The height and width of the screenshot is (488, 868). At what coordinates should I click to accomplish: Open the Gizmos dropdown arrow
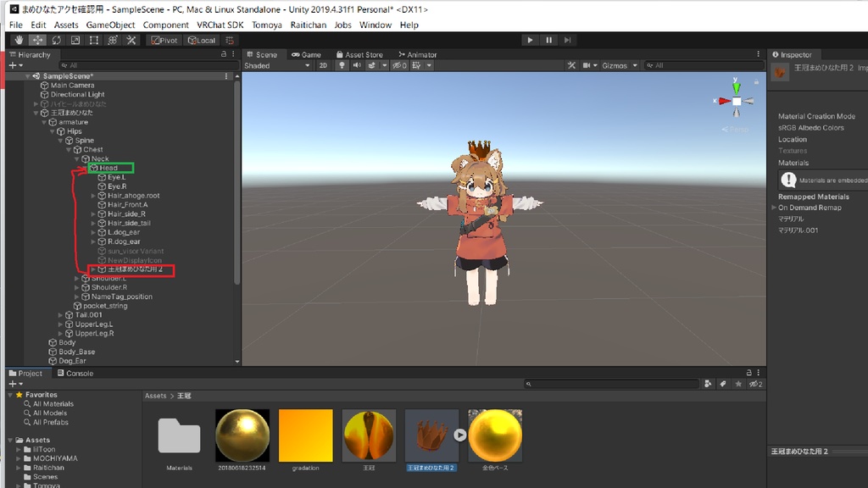point(635,65)
